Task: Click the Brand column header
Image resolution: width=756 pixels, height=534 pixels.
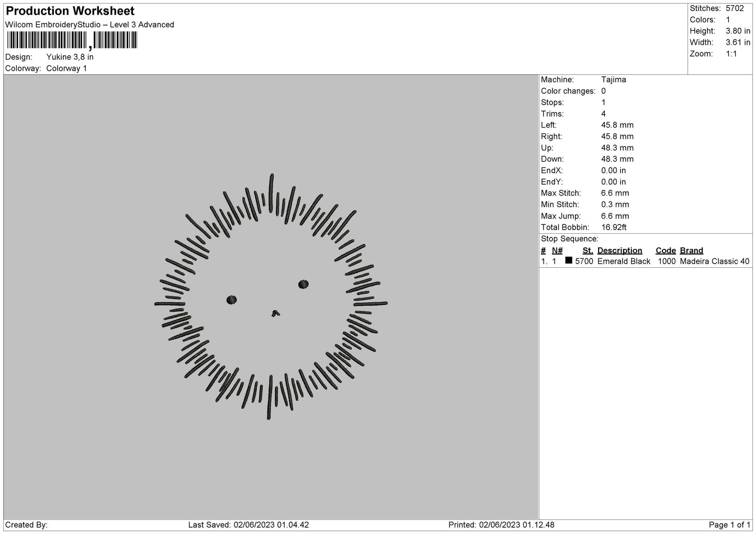Action: [691, 251]
